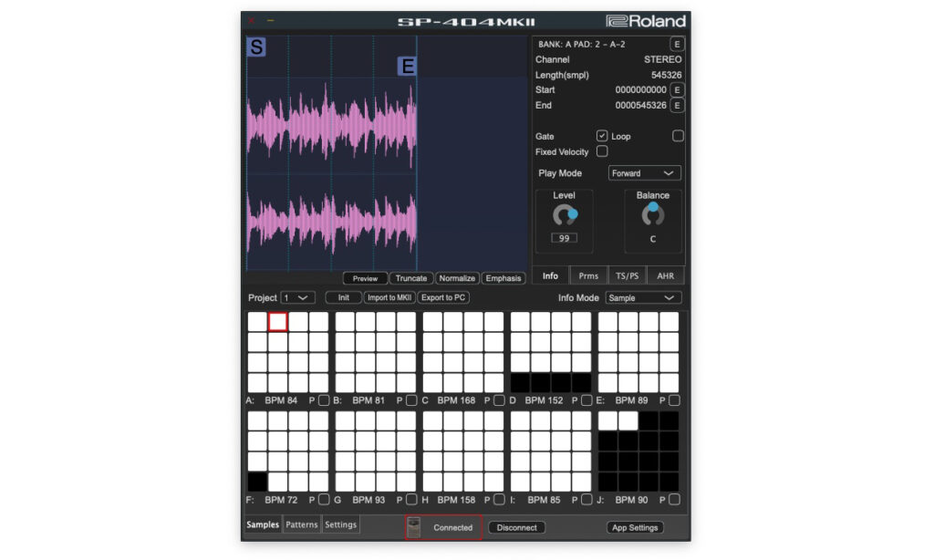The height and width of the screenshot is (560, 934).
Task: Open the Info Mode dropdown set to Sample
Action: pos(643,298)
